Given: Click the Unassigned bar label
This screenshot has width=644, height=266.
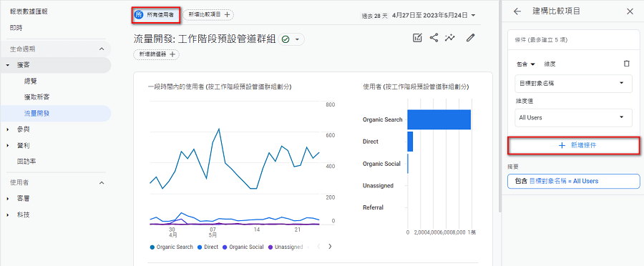Looking at the screenshot, I should (x=378, y=186).
